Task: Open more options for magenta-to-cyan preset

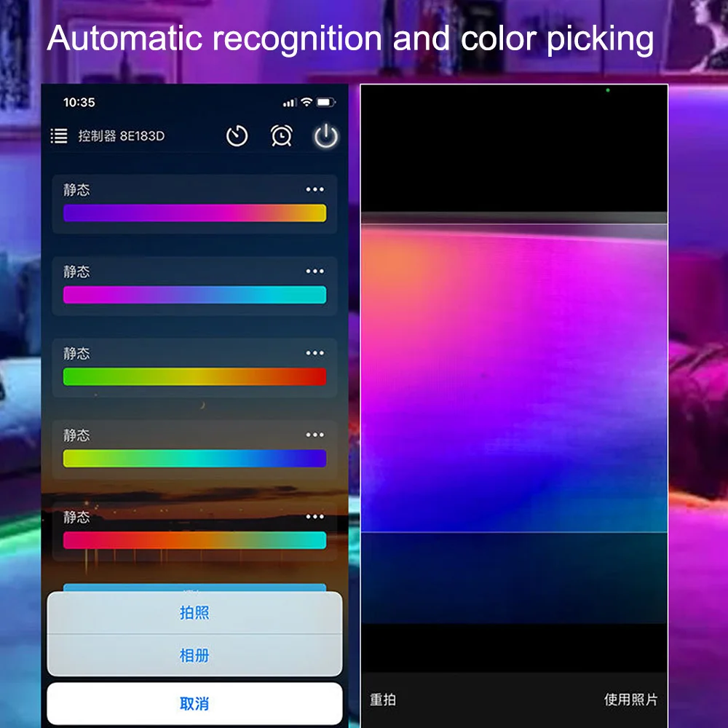Action: click(x=314, y=271)
